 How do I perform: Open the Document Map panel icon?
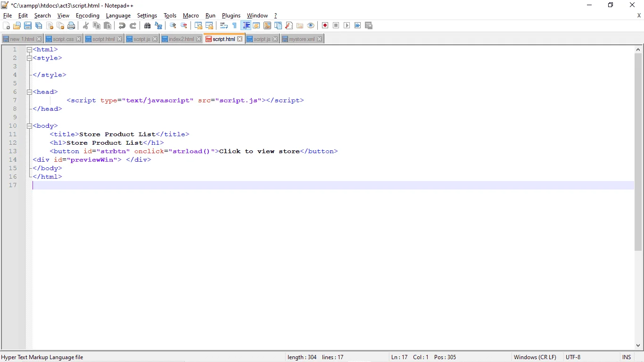point(267,25)
